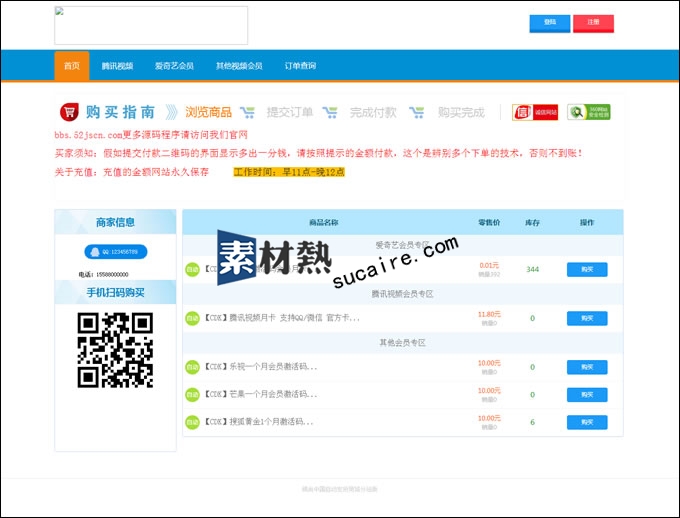Click the 商家信息 panel header
The width and height of the screenshot is (680, 518).
115,222
